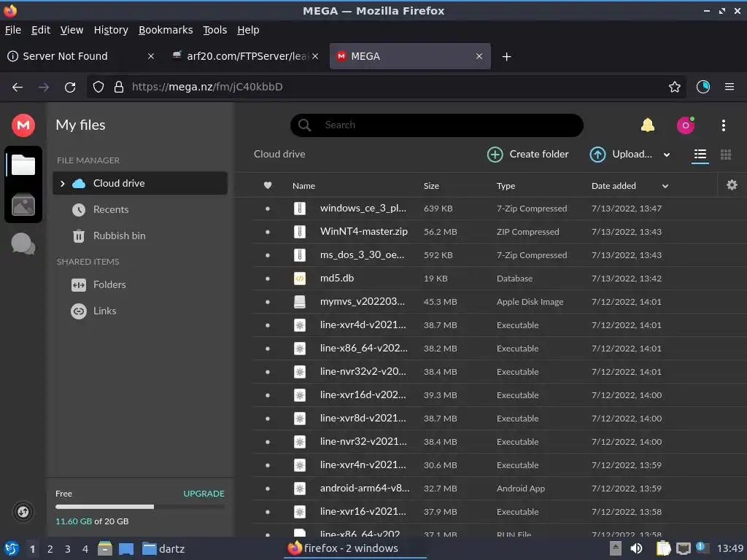Open the Chat bubbles sidebar icon

pos(23,244)
